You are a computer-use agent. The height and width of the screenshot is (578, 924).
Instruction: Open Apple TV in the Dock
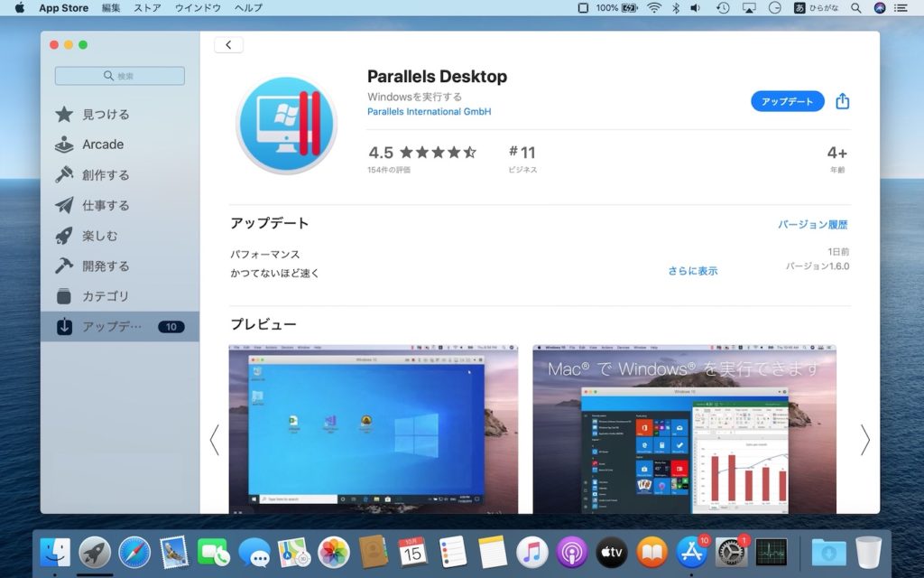(612, 553)
